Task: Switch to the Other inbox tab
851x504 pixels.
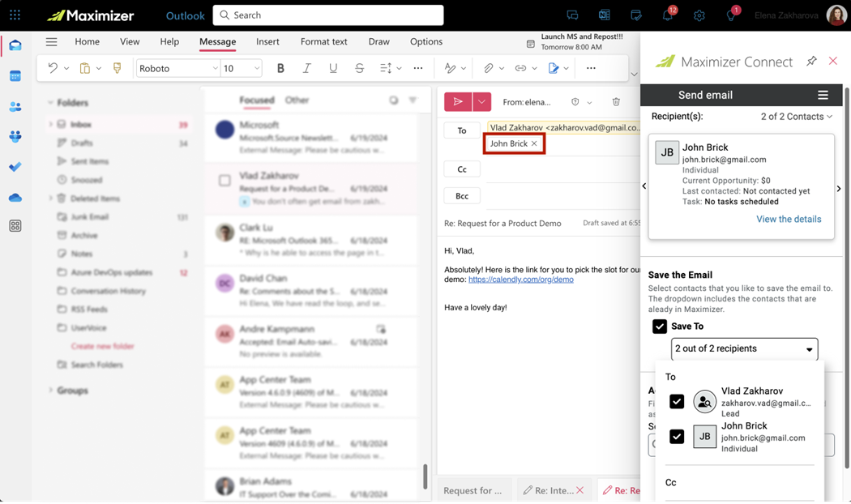Action: [297, 100]
